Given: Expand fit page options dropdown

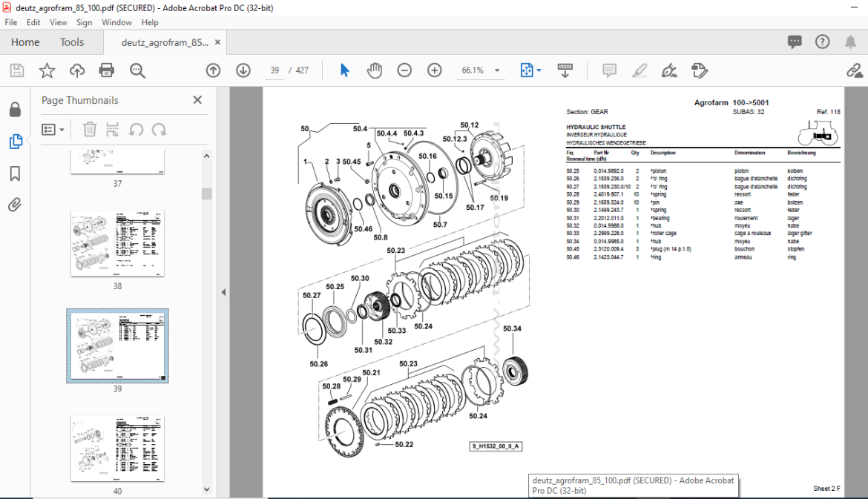Looking at the screenshot, I should (539, 70).
